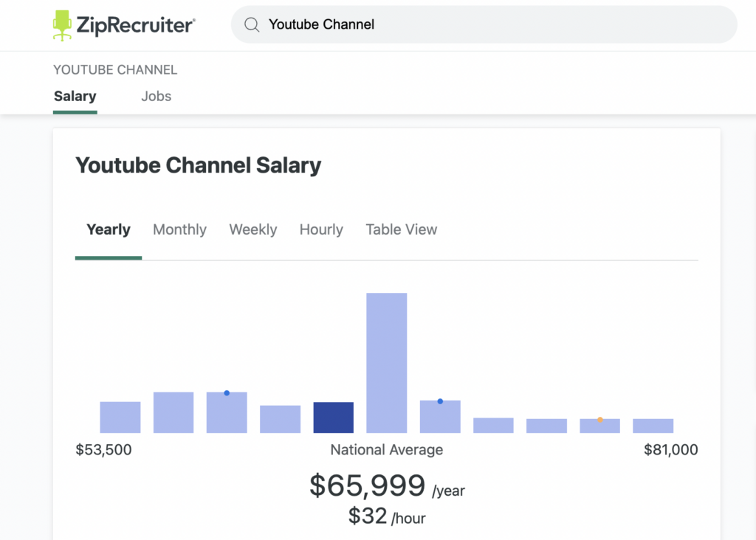Click the dark blue national average bar
The width and height of the screenshot is (756, 540).
click(333, 418)
